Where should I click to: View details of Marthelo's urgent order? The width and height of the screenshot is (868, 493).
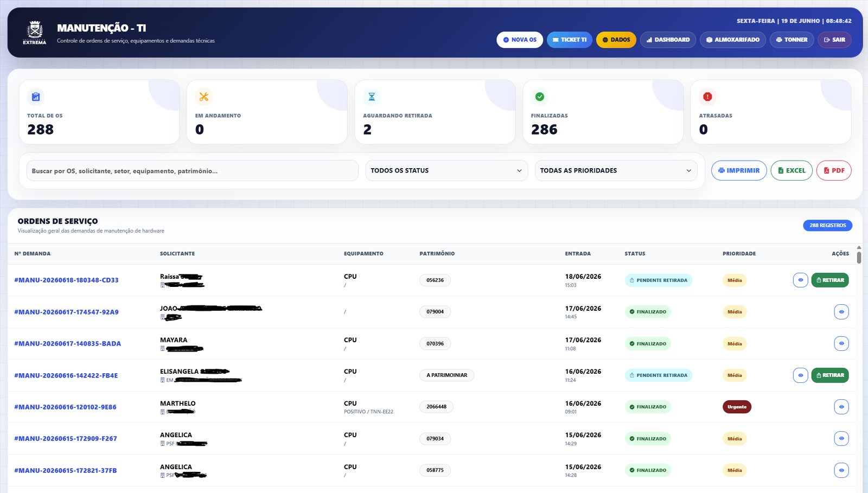[841, 407]
